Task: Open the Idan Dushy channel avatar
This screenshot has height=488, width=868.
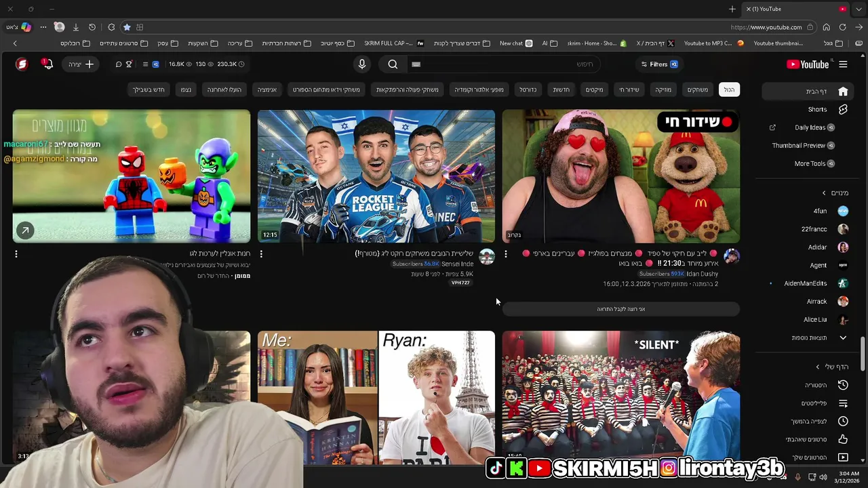Action: (732, 257)
